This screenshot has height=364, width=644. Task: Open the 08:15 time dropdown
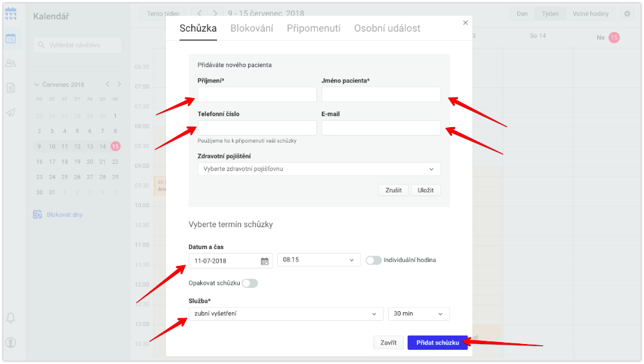point(319,259)
